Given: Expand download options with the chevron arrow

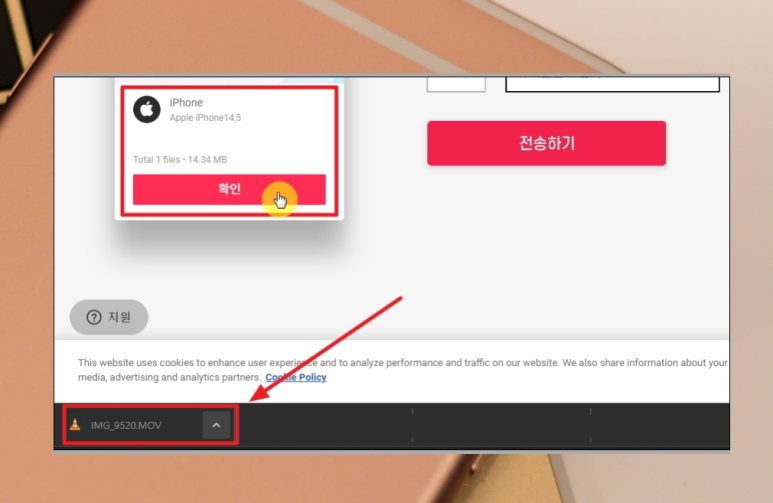Looking at the screenshot, I should coord(216,425).
